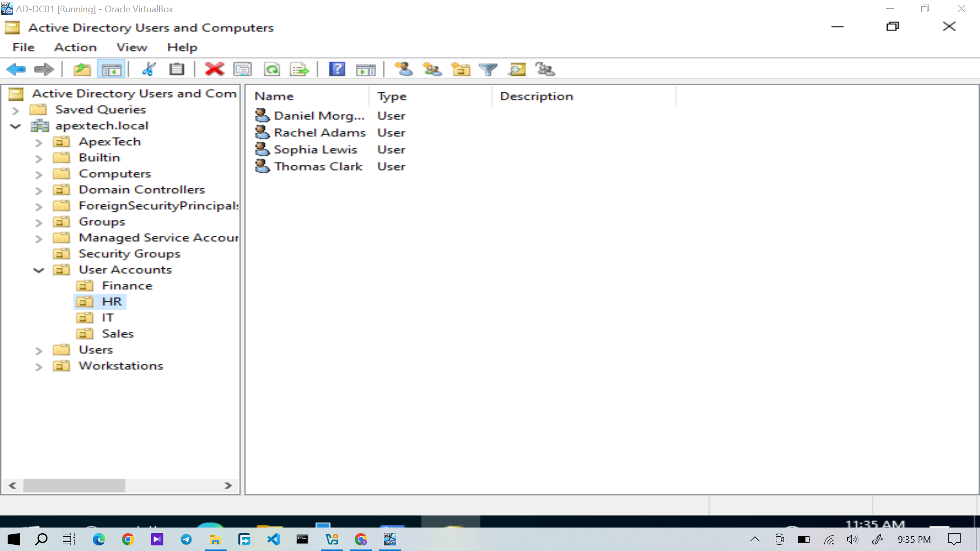Open the Action menu
The image size is (980, 551).
point(76,47)
